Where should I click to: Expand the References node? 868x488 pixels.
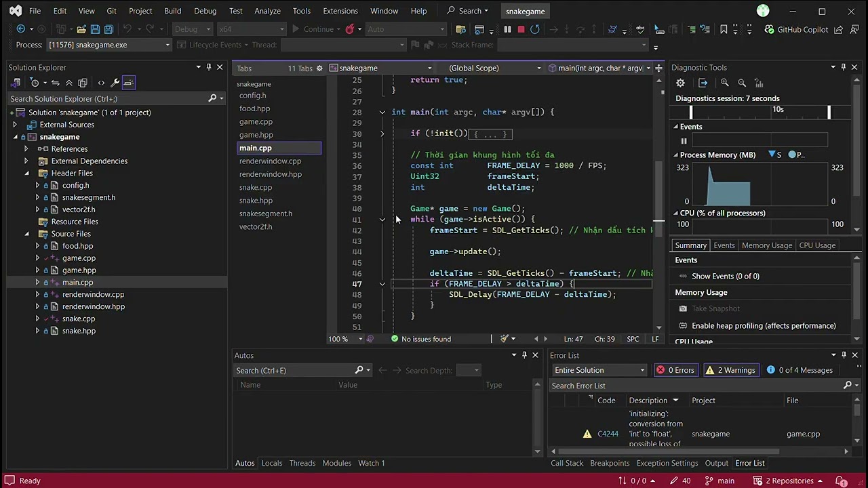(x=26, y=149)
